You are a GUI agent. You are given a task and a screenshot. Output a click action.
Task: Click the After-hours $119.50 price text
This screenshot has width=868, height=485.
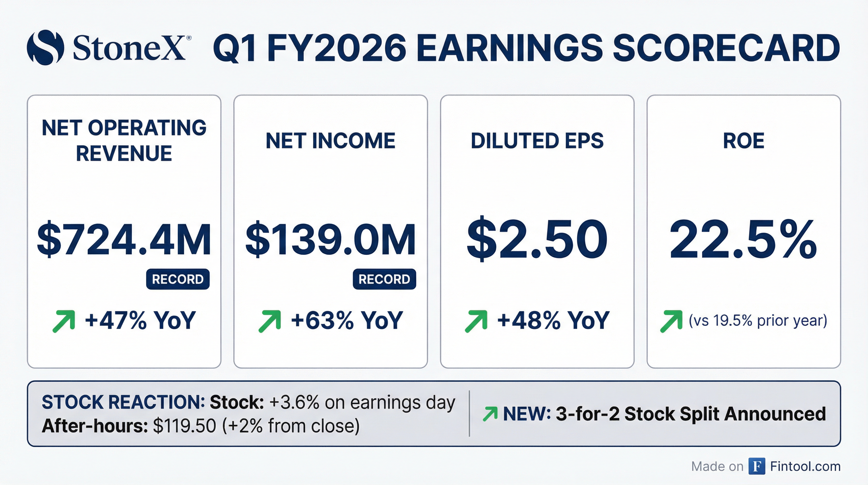click(201, 426)
